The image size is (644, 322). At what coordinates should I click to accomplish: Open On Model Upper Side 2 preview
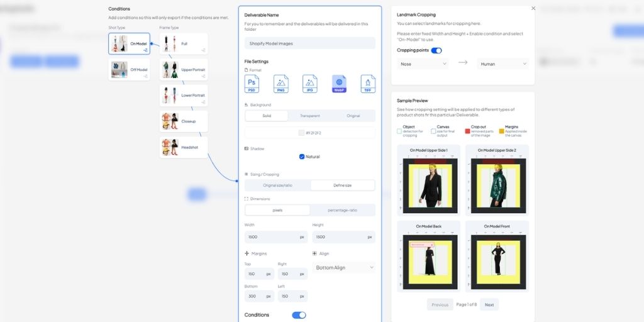tap(497, 180)
